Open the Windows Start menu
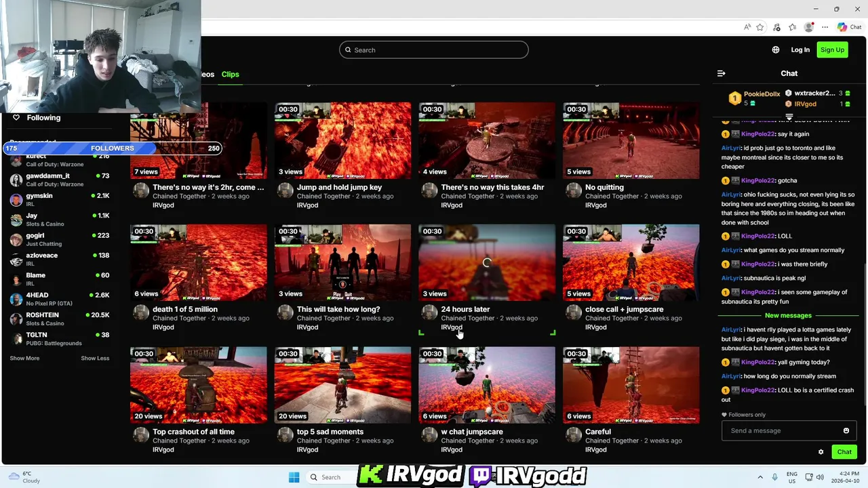Viewport: 868px width, 488px height. pos(294,477)
